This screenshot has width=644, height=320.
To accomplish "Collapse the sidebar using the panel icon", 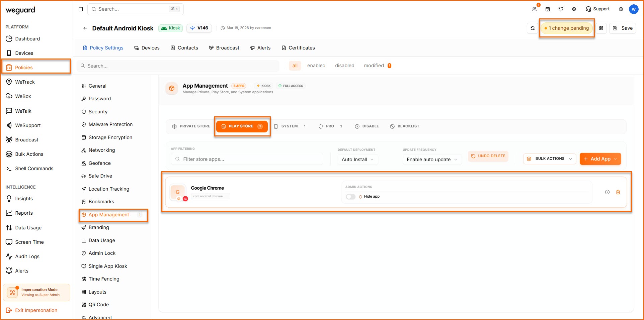I will (81, 9).
